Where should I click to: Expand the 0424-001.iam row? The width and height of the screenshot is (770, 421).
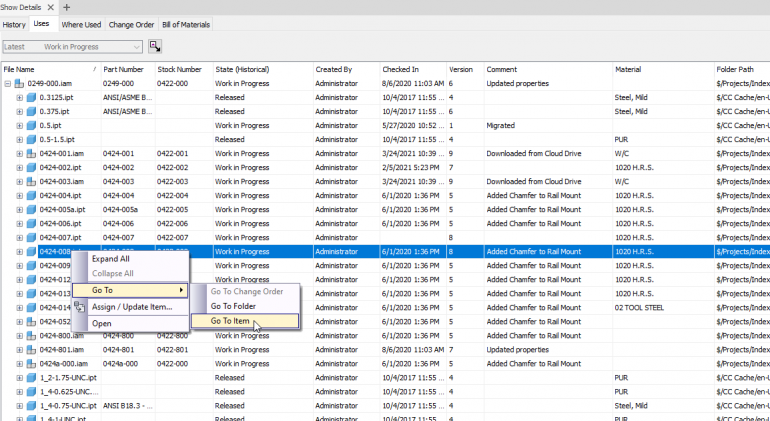(x=20, y=153)
